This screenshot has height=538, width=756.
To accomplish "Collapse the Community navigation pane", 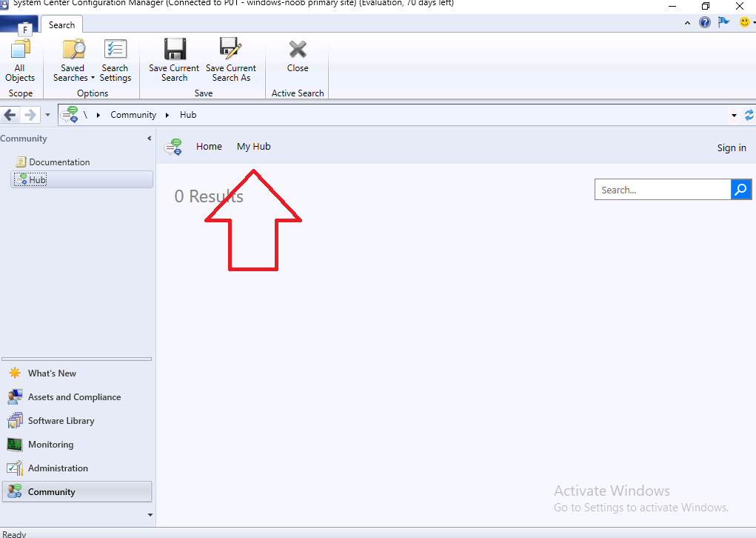I will tap(150, 139).
